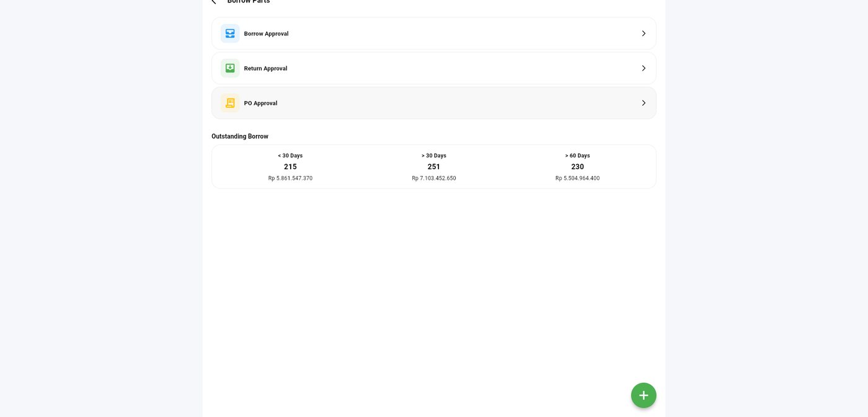Image resolution: width=868 pixels, height=417 pixels.
Task: Open the Borrow Approval menu label
Action: coord(266,33)
